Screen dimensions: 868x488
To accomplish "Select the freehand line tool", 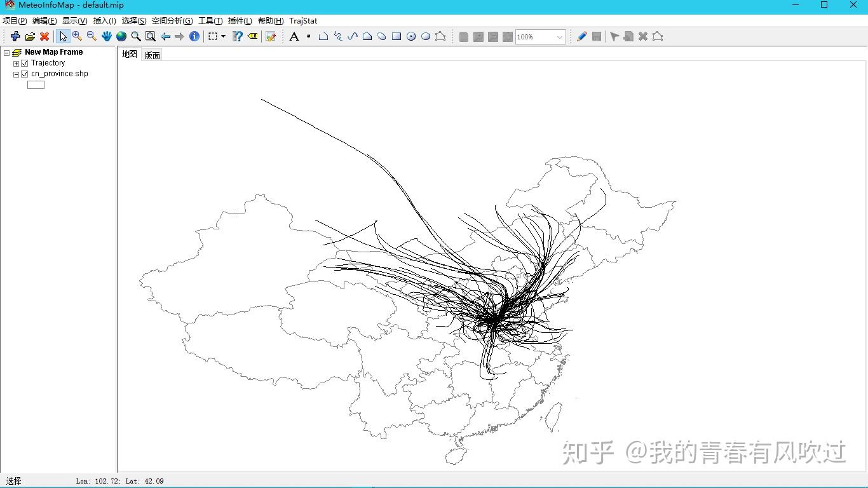I will pyautogui.click(x=337, y=37).
